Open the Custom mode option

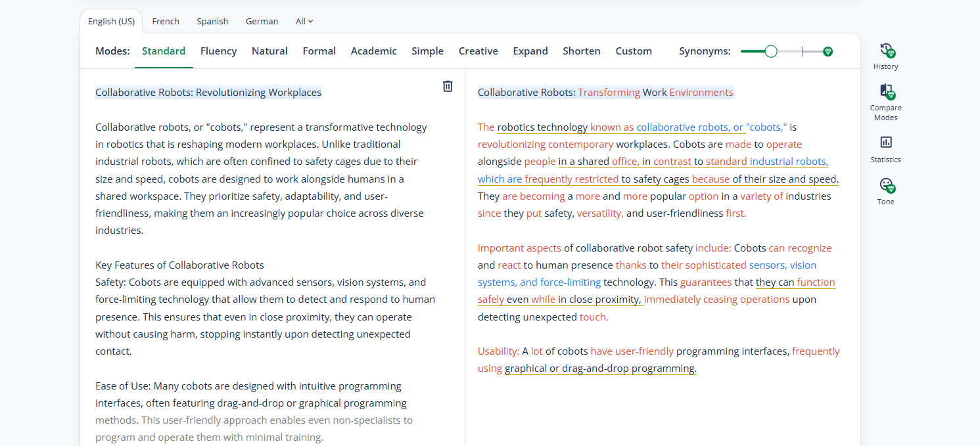point(633,51)
